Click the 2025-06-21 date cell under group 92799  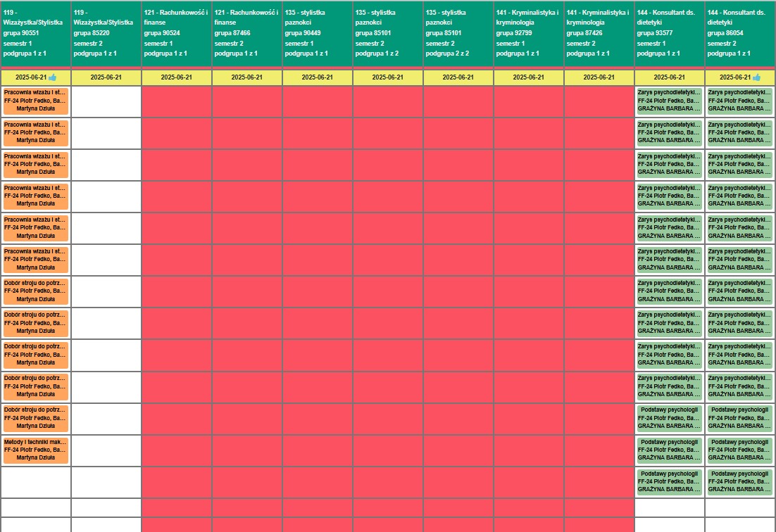tap(529, 77)
